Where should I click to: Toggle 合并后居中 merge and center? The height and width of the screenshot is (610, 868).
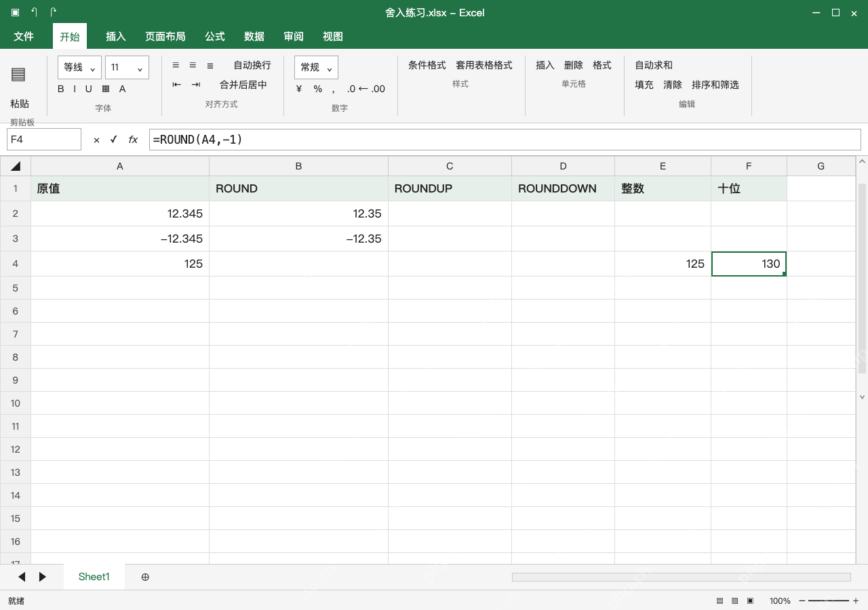pos(243,85)
